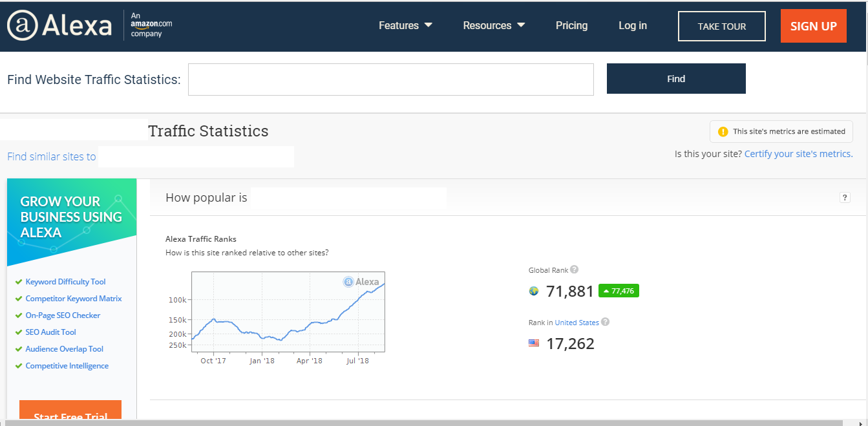Image resolution: width=868 pixels, height=426 pixels.
Task: Click the website traffic statistics search field
Action: [x=390, y=79]
